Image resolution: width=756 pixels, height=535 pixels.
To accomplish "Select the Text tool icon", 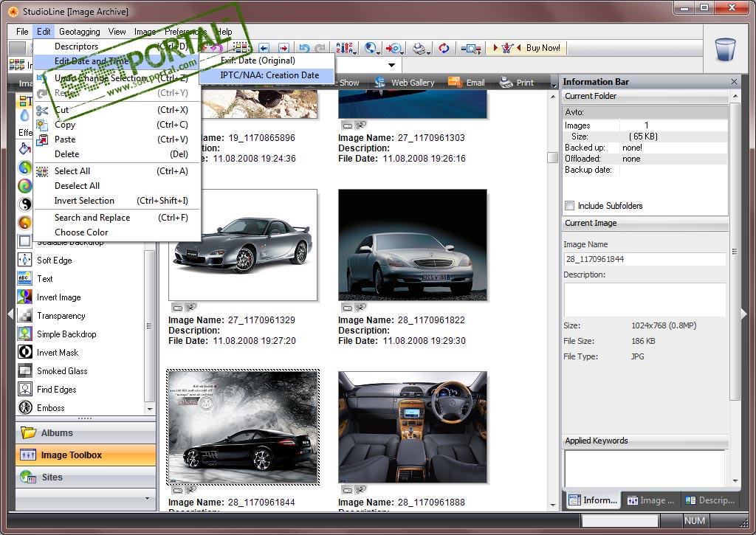I will pos(24,278).
